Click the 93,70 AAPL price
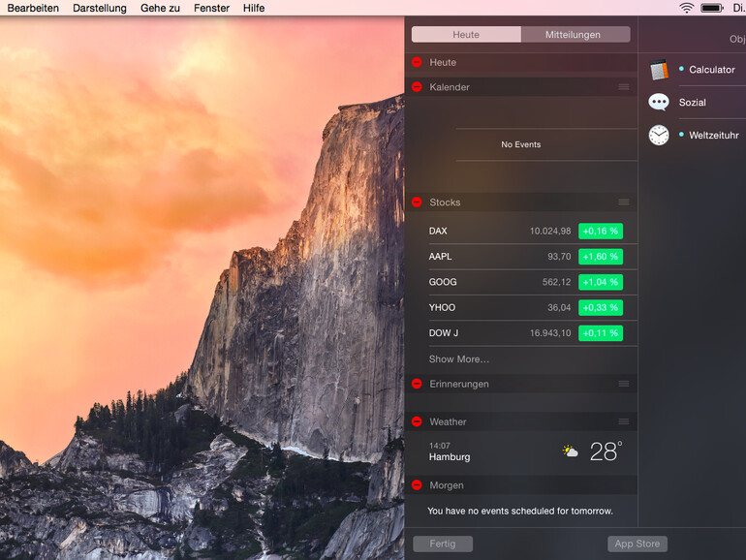Screen dimensions: 746x560 559,257
